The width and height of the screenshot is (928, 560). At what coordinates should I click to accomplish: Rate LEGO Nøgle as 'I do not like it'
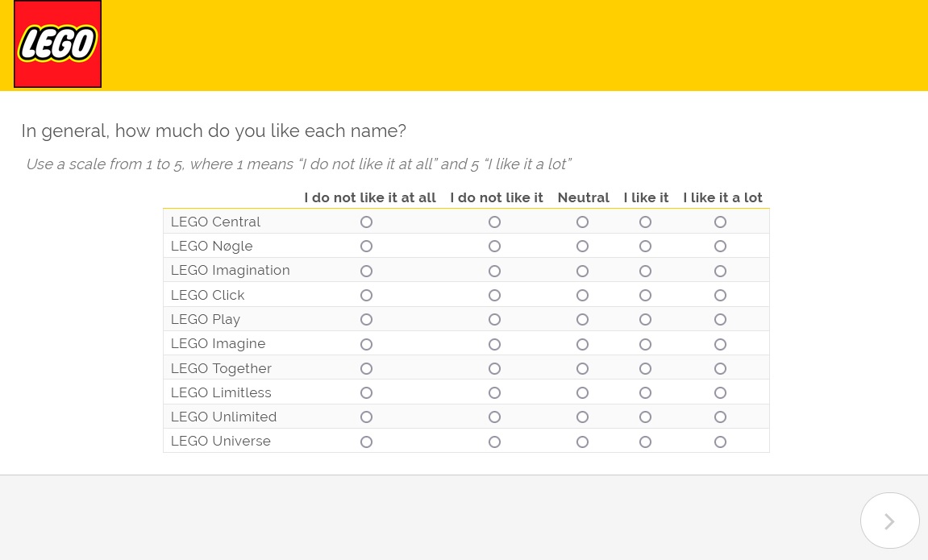click(494, 246)
